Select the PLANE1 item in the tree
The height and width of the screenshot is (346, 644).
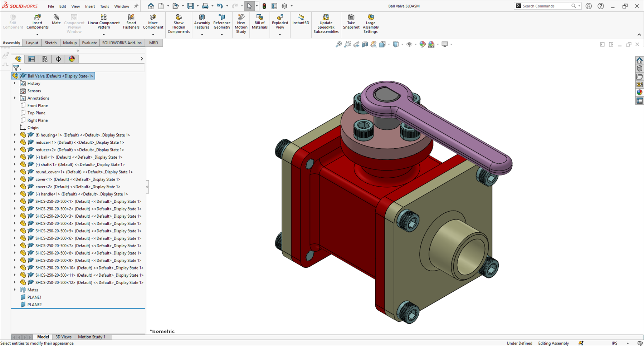coord(34,297)
